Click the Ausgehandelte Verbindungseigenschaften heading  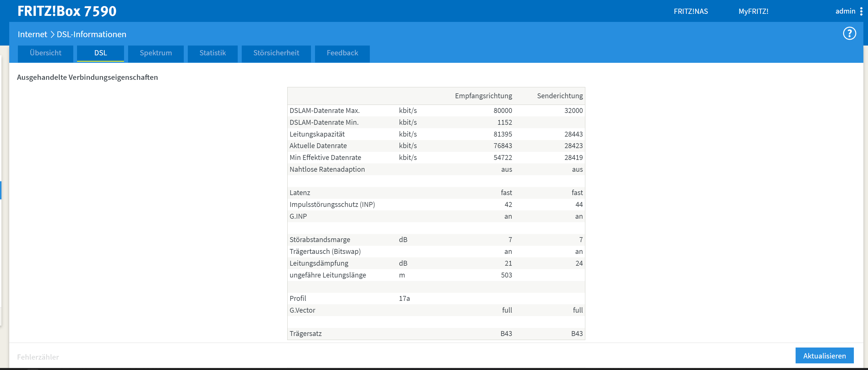click(x=87, y=78)
